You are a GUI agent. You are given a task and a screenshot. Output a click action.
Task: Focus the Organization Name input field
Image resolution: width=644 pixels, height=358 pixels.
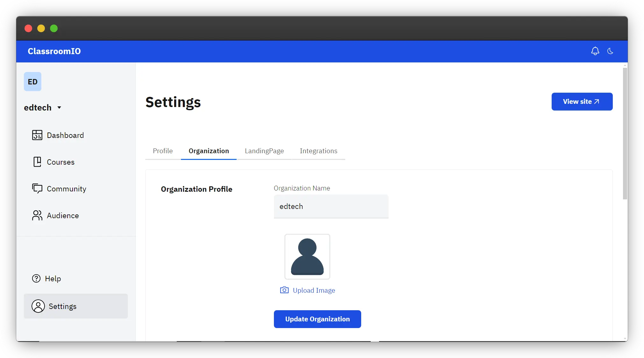[331, 206]
